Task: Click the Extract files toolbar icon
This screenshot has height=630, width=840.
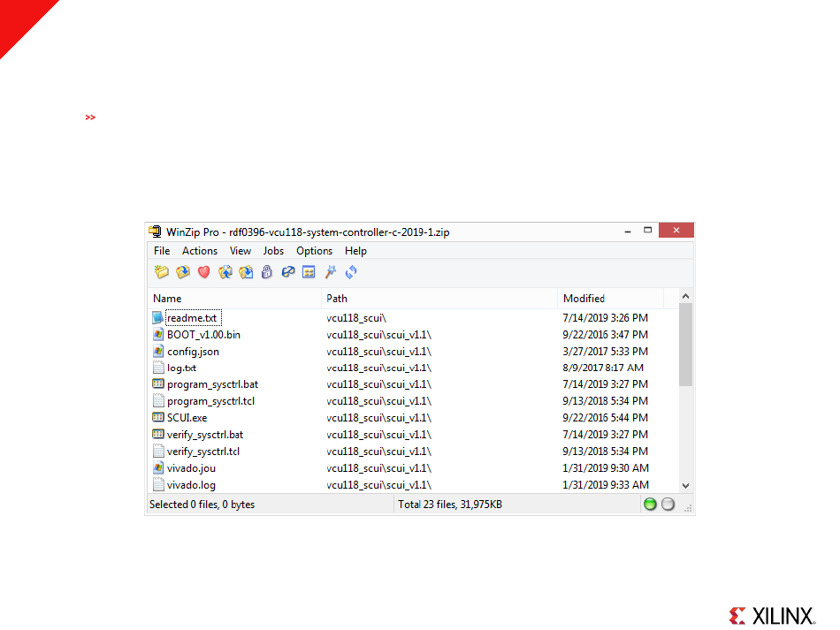Action: pos(246,272)
